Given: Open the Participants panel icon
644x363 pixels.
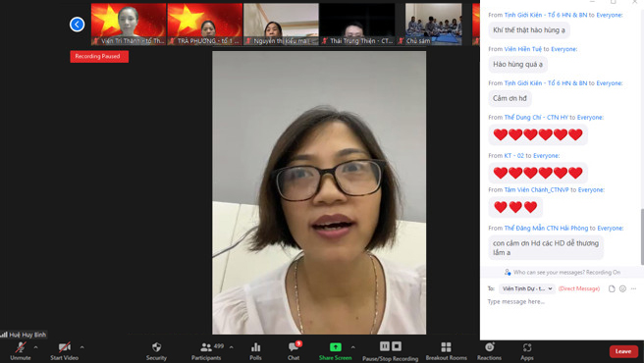Looking at the screenshot, I should (206, 347).
